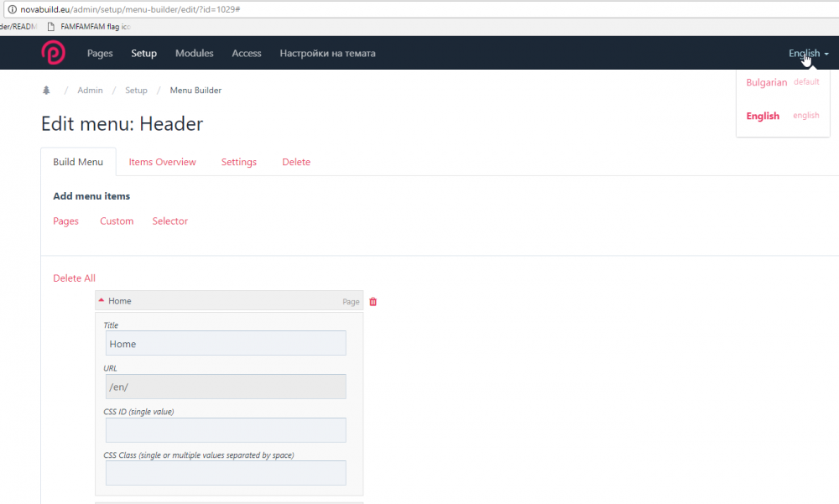
Task: Switch to the Items Overview tab
Action: pos(162,162)
